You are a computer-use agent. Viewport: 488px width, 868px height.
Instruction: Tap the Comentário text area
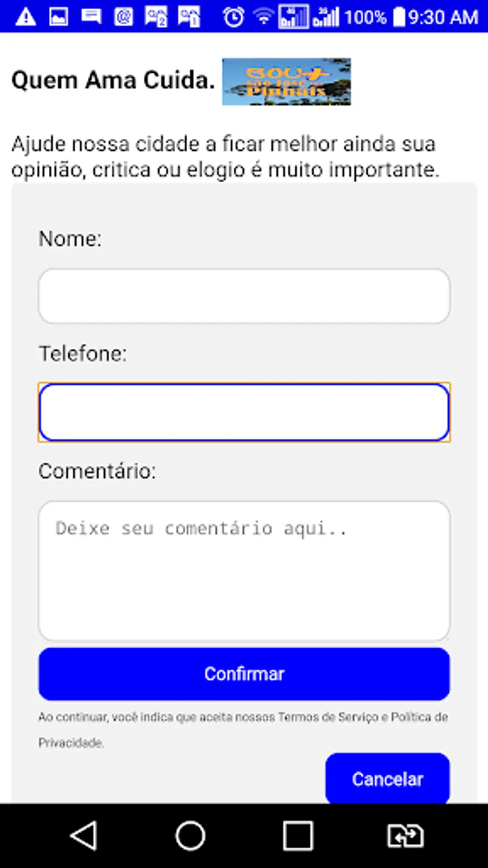(244, 570)
